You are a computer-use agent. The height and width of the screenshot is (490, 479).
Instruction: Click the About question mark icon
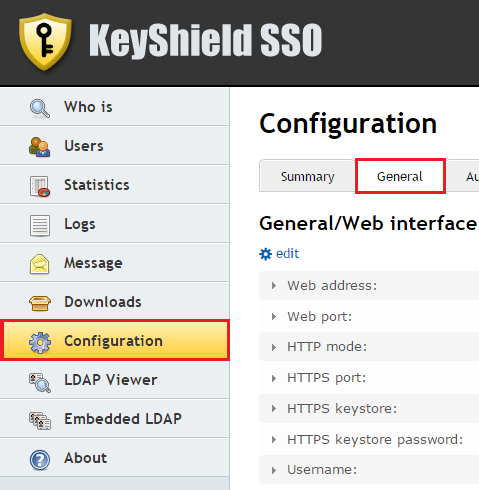40,460
